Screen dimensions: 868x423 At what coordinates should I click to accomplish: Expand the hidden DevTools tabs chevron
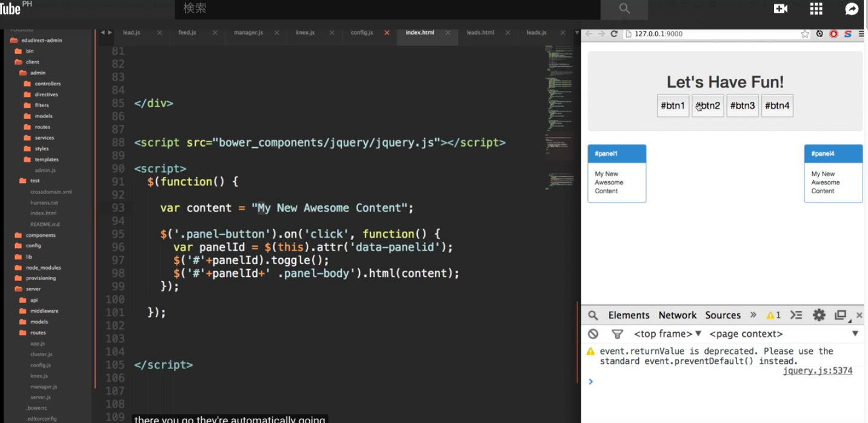click(753, 315)
